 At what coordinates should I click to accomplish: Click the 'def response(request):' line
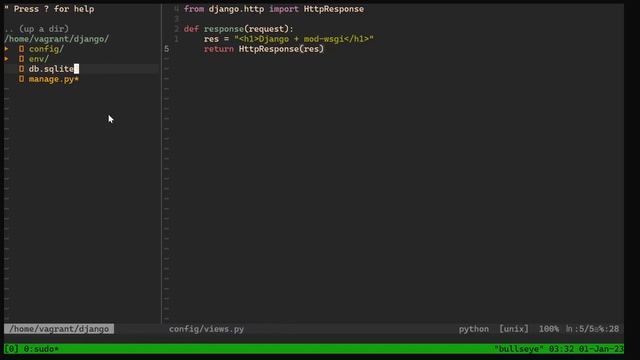(238, 29)
